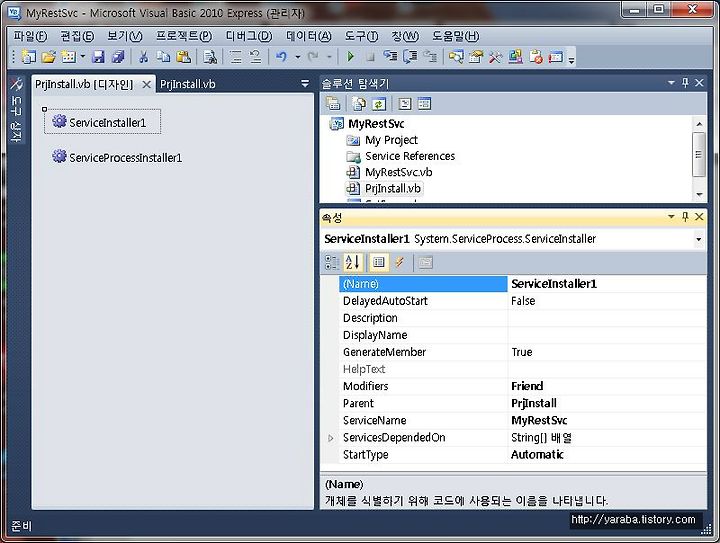Open the 파일(F) menu
Image resolution: width=720 pixels, height=543 pixels.
30,36
